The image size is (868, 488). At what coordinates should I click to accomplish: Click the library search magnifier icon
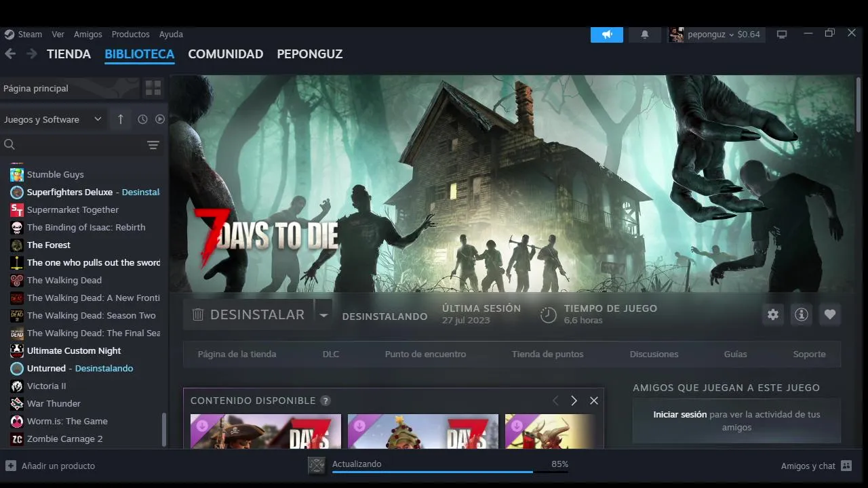[x=9, y=144]
